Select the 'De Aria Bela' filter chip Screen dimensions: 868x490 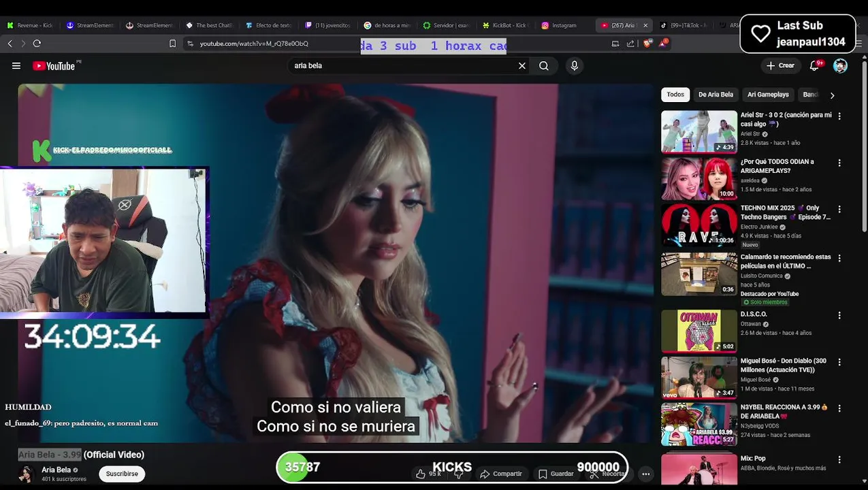coord(716,95)
